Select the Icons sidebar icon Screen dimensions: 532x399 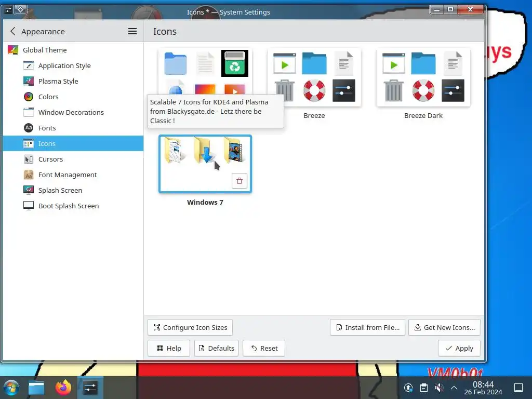coord(29,143)
